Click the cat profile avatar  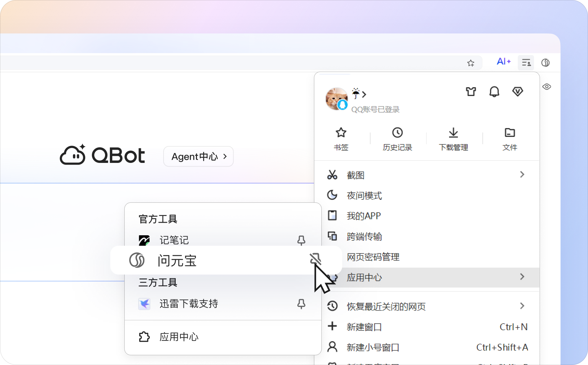coord(336,99)
